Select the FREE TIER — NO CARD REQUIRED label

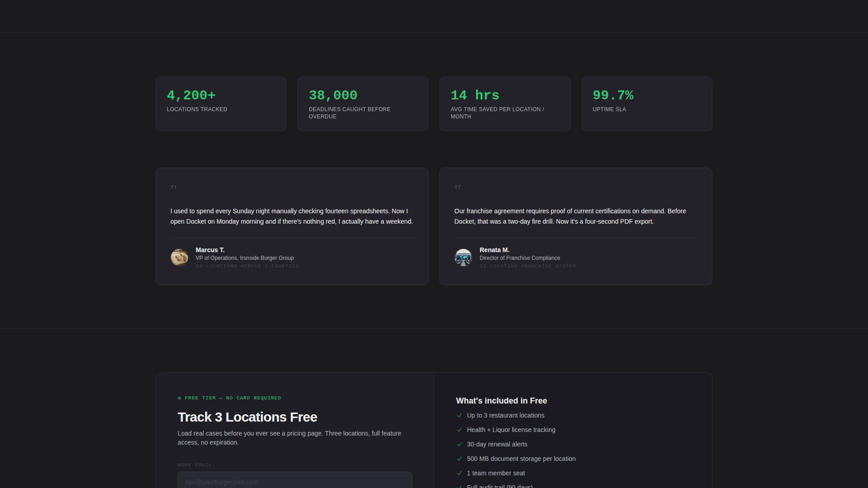click(233, 398)
